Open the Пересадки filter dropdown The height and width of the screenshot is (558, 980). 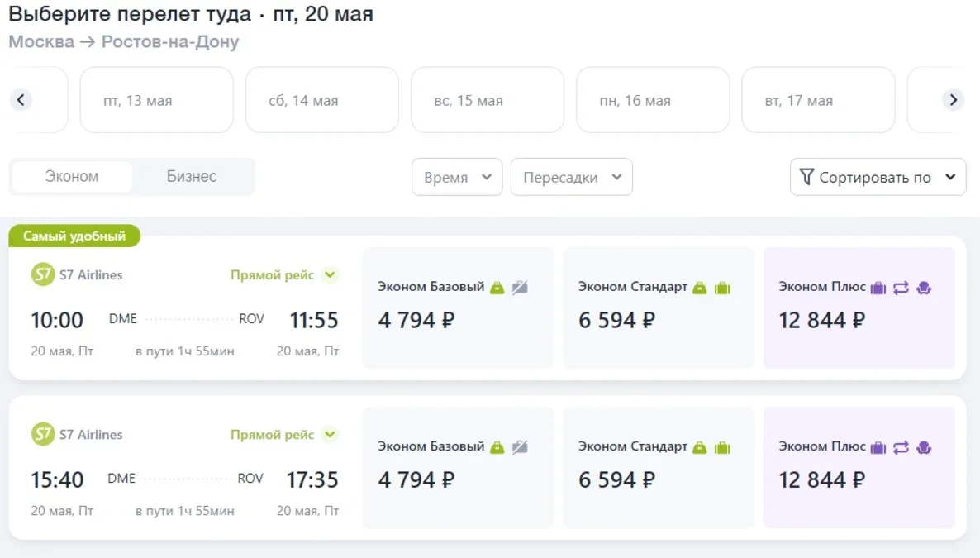point(571,177)
